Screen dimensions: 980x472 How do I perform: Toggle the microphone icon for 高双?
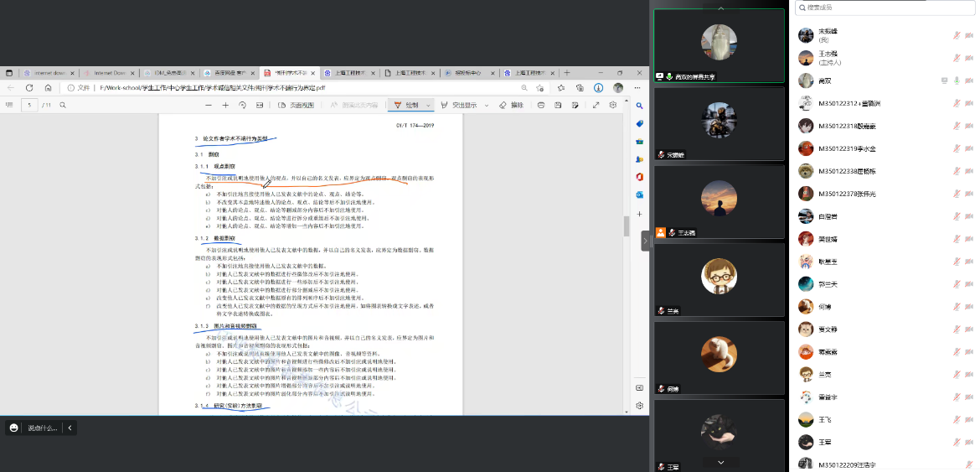coord(957,80)
